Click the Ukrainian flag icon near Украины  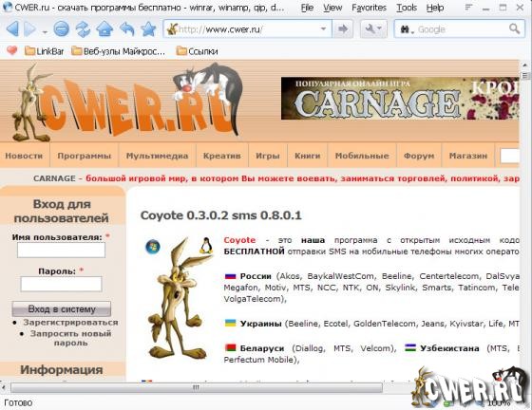pos(230,323)
